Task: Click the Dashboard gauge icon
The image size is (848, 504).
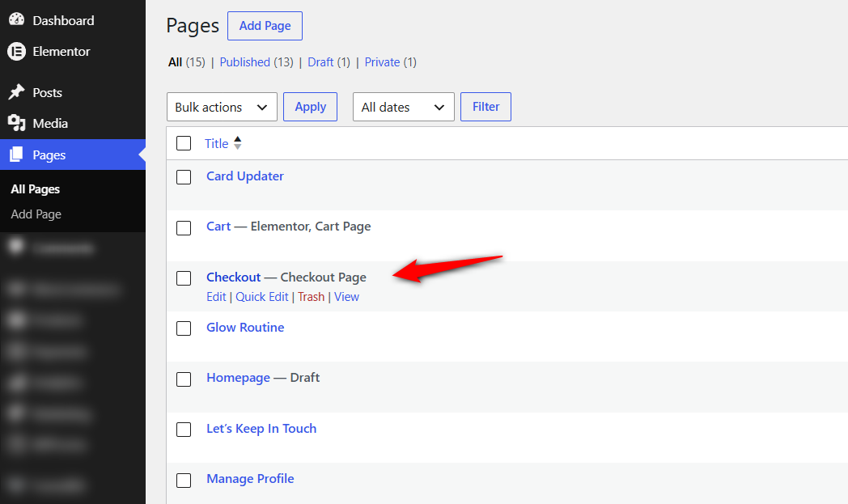Action: tap(17, 19)
